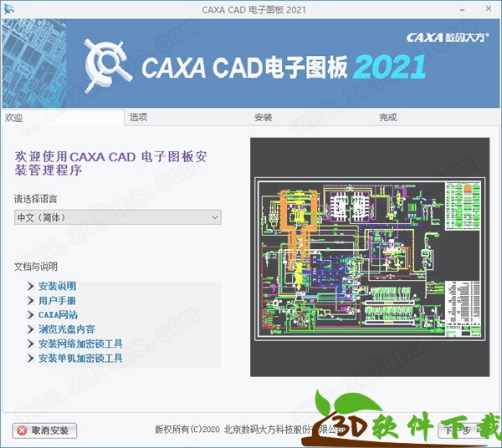Click the red X icon on 取消安装
The width and height of the screenshot is (502, 448).
pyautogui.click(x=22, y=430)
